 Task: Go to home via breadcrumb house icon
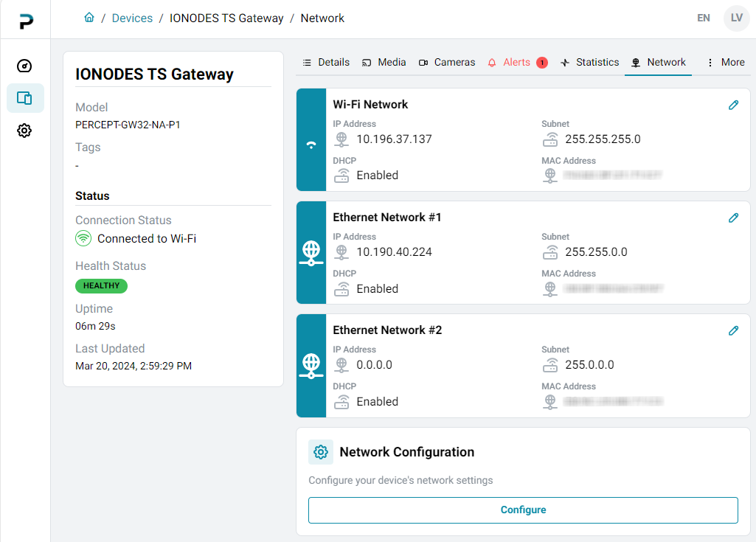pyautogui.click(x=89, y=18)
